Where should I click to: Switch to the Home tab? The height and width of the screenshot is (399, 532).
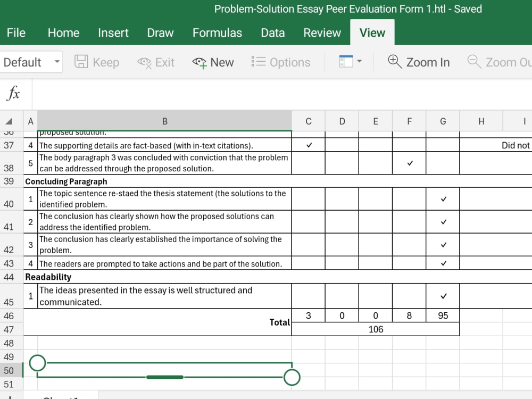63,33
